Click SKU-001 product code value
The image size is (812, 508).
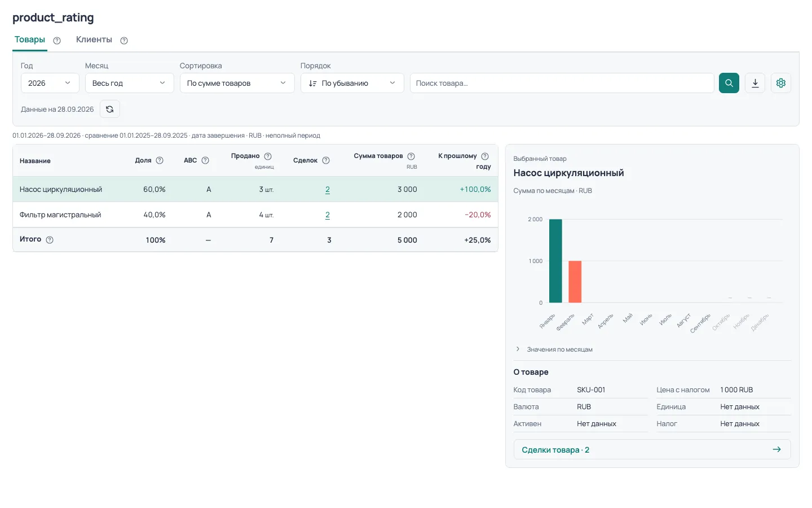tap(591, 390)
